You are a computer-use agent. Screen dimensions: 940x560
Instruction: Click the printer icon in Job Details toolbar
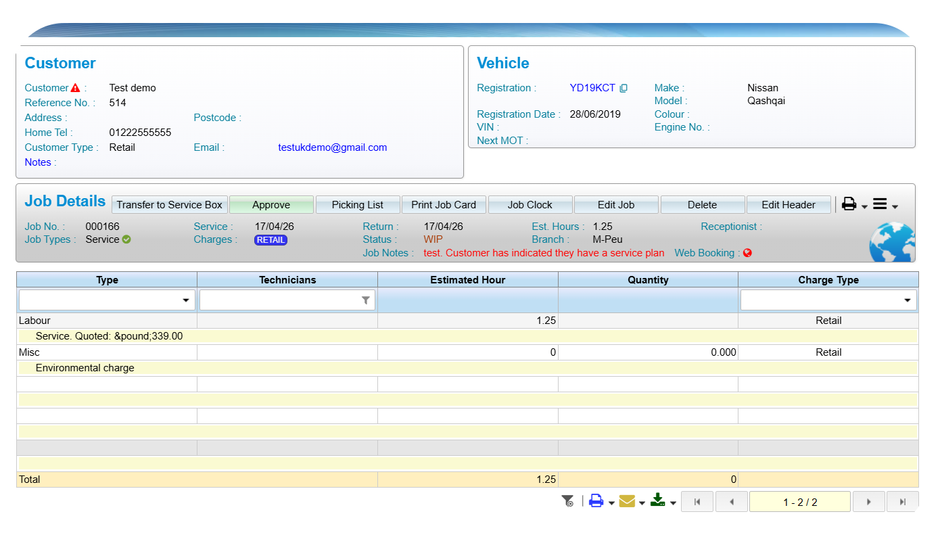click(849, 204)
